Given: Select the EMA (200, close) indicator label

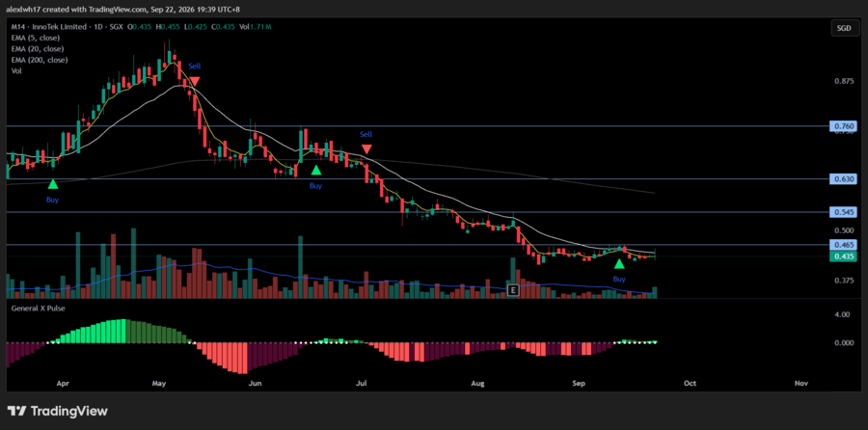Looking at the screenshot, I should coord(40,60).
